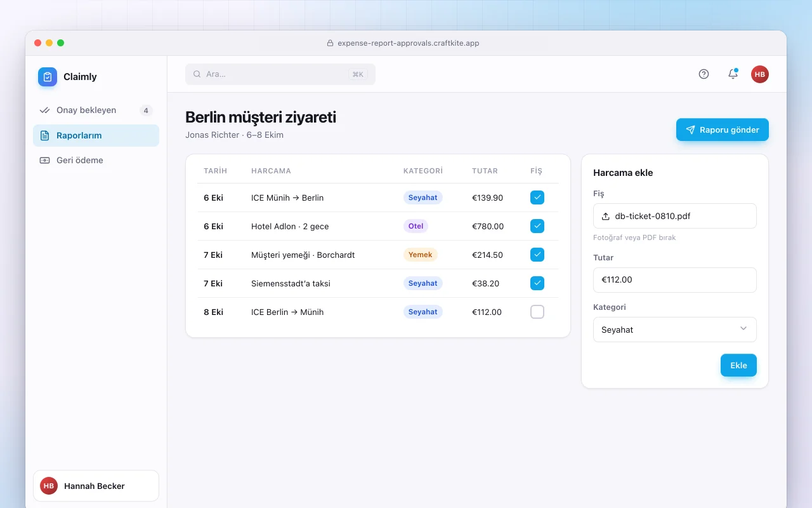812x508 pixels.
Task: Click the pending count badge 4
Action: pyautogui.click(x=146, y=110)
